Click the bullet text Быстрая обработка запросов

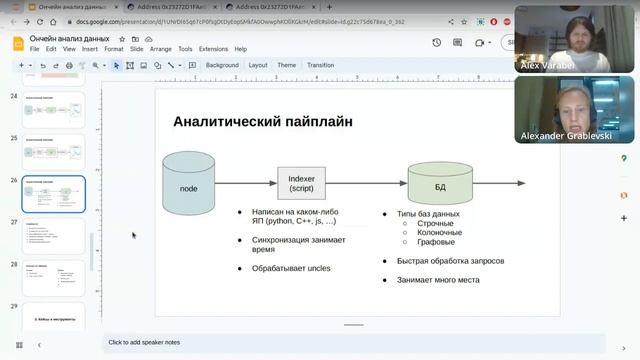450,261
